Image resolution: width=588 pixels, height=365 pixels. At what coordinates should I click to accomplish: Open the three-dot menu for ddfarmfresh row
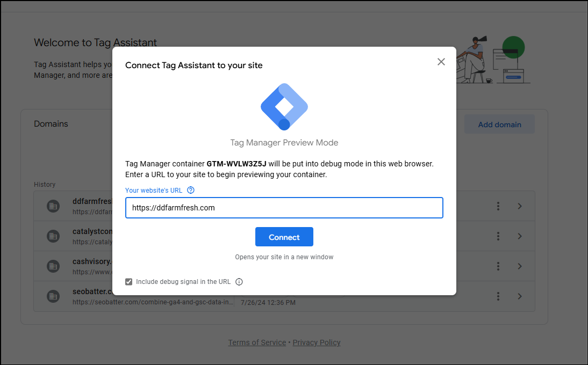click(498, 206)
